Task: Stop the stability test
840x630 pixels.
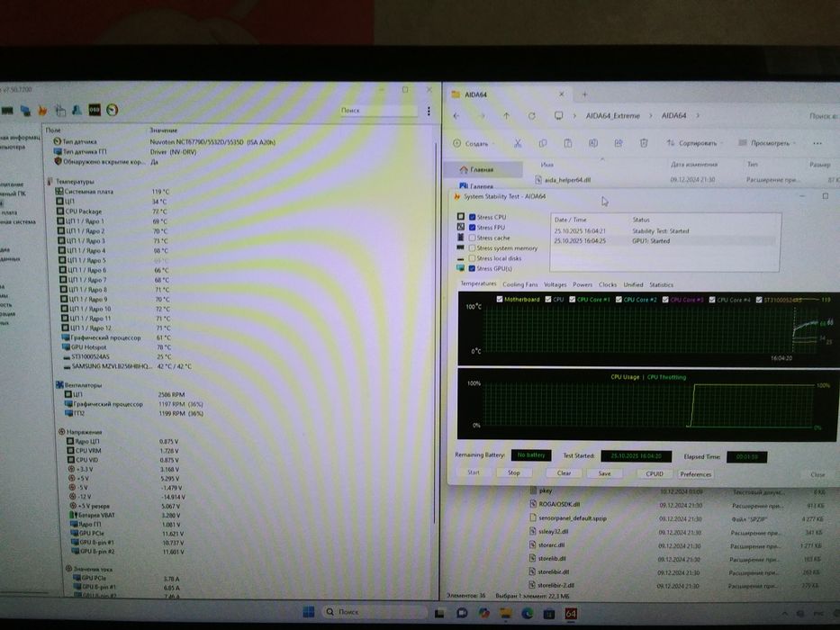Action: pos(514,472)
